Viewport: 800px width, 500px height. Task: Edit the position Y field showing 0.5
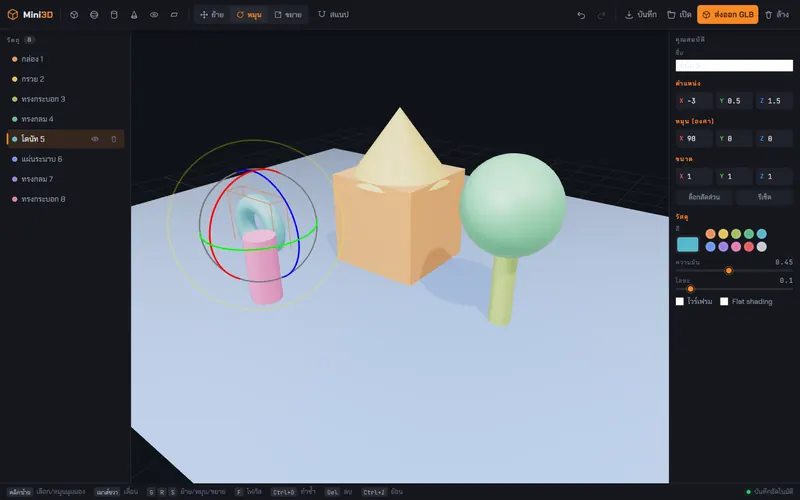click(x=734, y=101)
